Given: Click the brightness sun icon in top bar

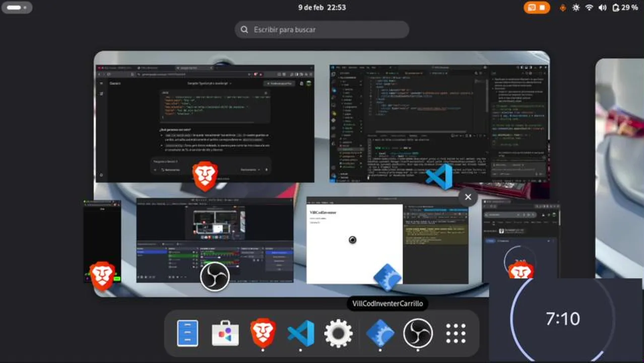Looking at the screenshot, I should (575, 8).
